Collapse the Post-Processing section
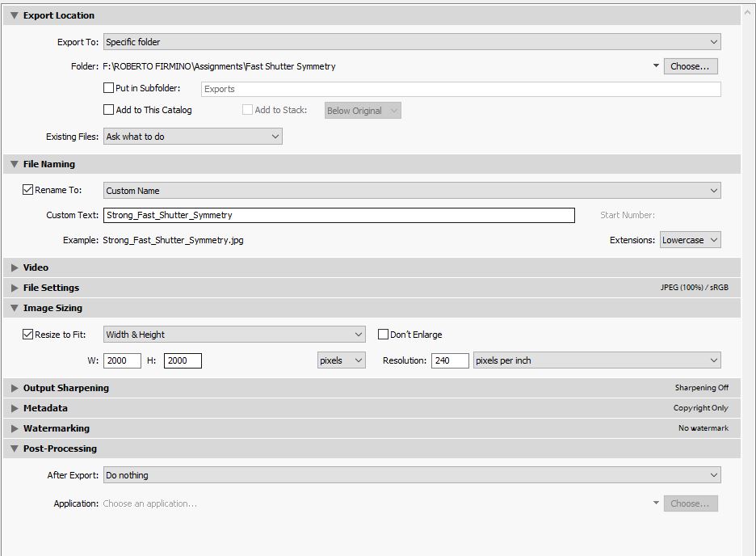This screenshot has height=556, width=756. (x=14, y=449)
